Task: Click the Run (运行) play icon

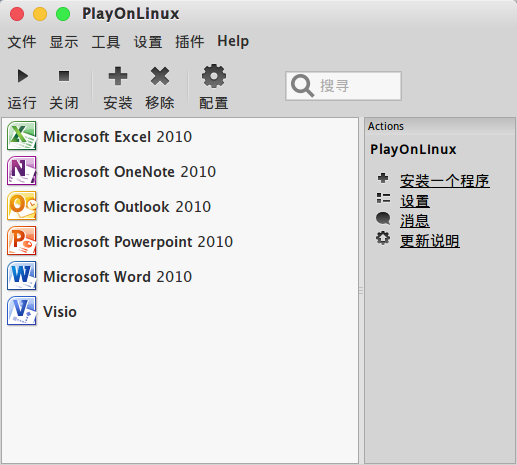Action: point(23,76)
